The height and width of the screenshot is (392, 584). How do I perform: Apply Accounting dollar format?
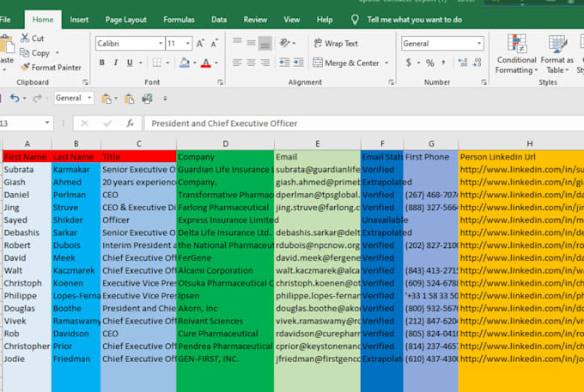pos(409,63)
